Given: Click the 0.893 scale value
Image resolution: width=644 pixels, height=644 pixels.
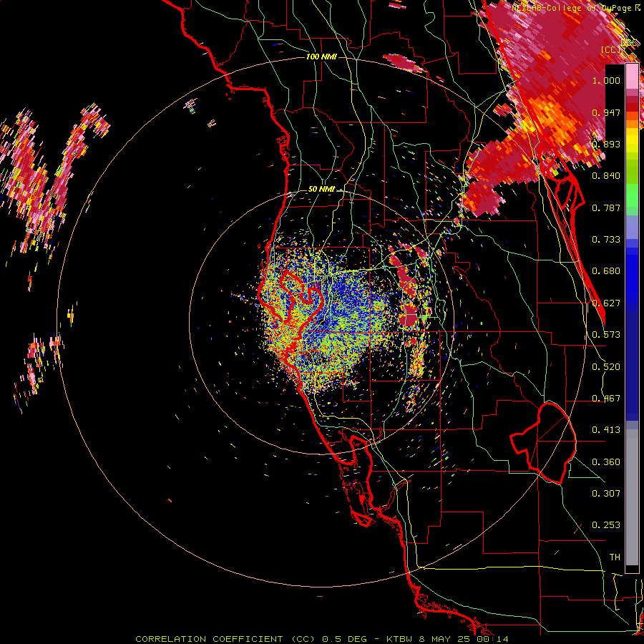Looking at the screenshot, I should click(x=606, y=144).
